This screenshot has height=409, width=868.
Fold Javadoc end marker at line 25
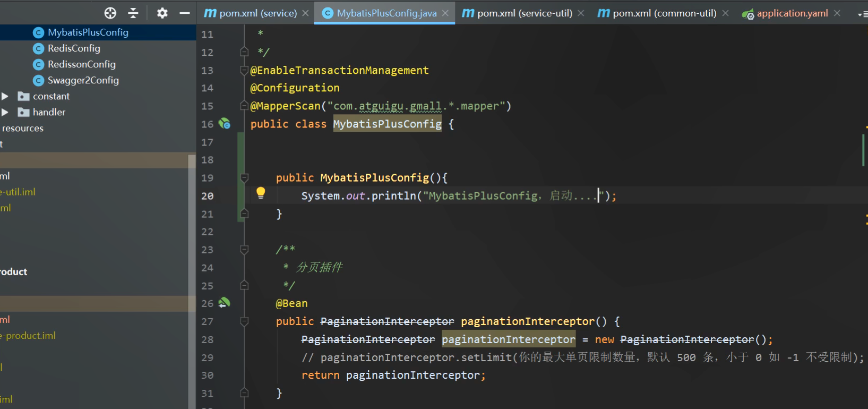point(244,285)
